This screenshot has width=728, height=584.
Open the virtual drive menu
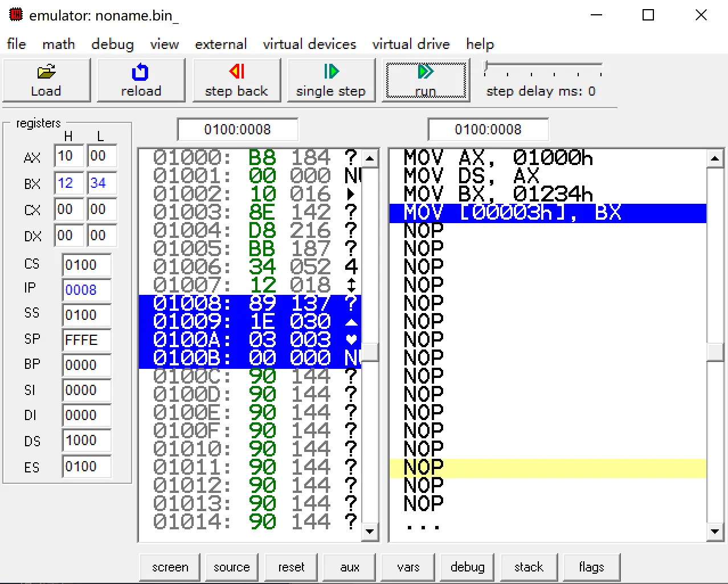pyautogui.click(x=411, y=44)
